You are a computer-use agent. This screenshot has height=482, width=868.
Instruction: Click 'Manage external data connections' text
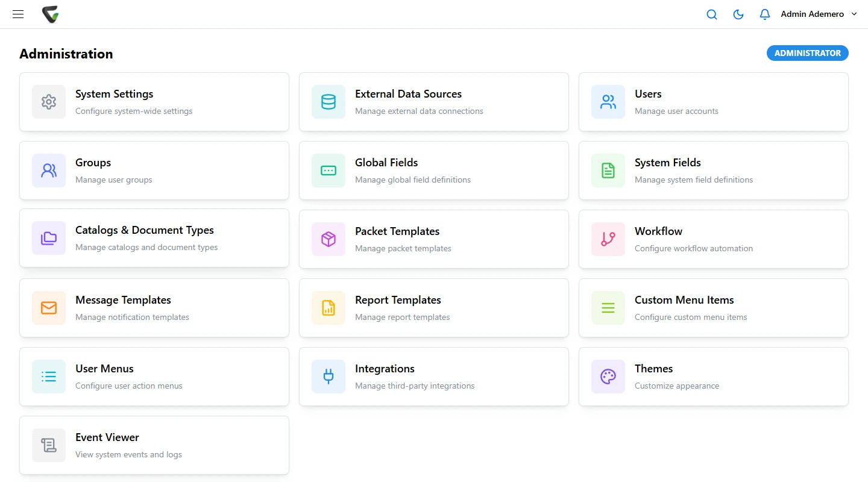[419, 111]
